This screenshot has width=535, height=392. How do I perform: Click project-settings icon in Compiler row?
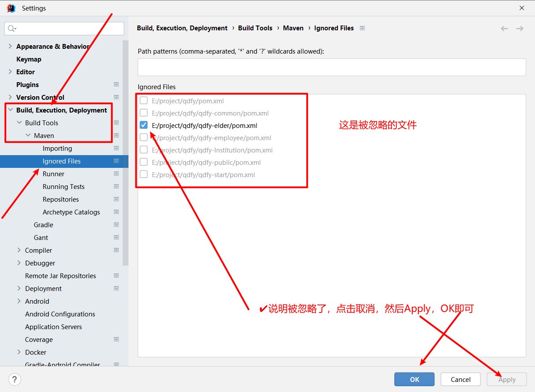tap(116, 250)
